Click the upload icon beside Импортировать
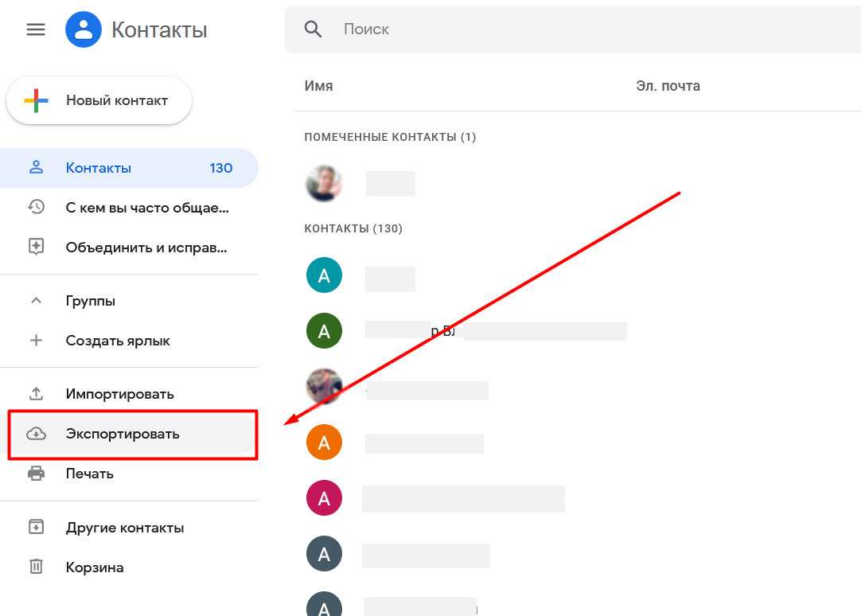This screenshot has height=616, width=861. click(x=37, y=393)
